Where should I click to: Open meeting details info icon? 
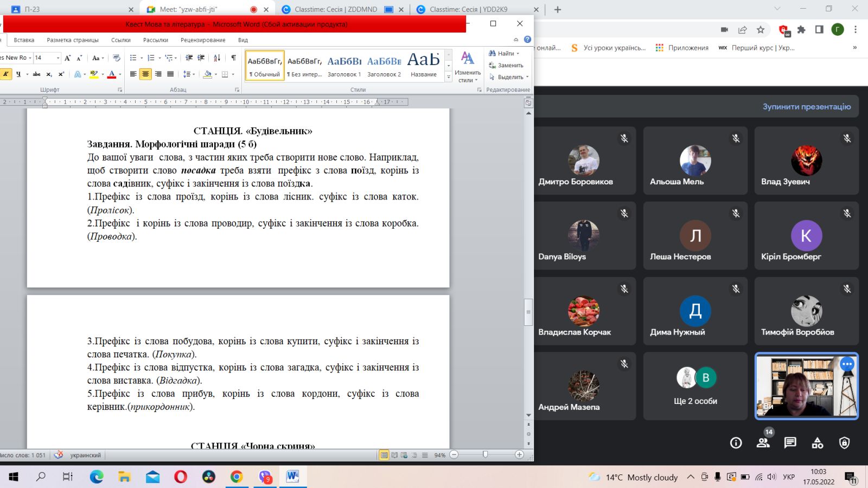(x=736, y=443)
